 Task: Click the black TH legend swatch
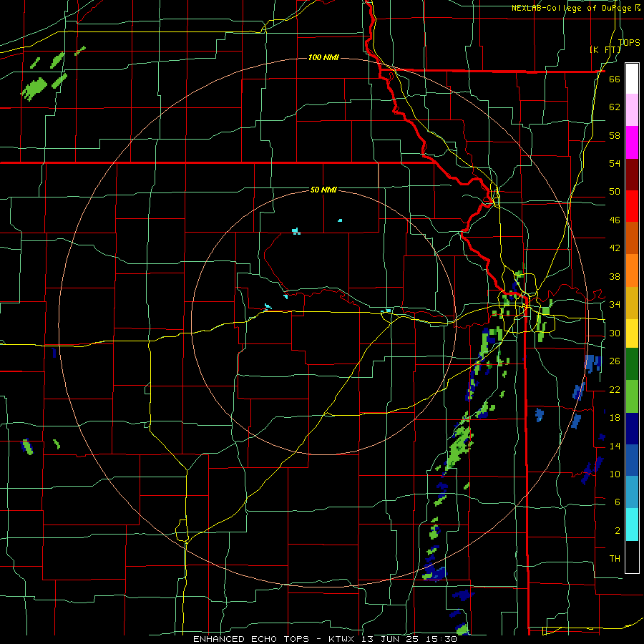point(632,557)
